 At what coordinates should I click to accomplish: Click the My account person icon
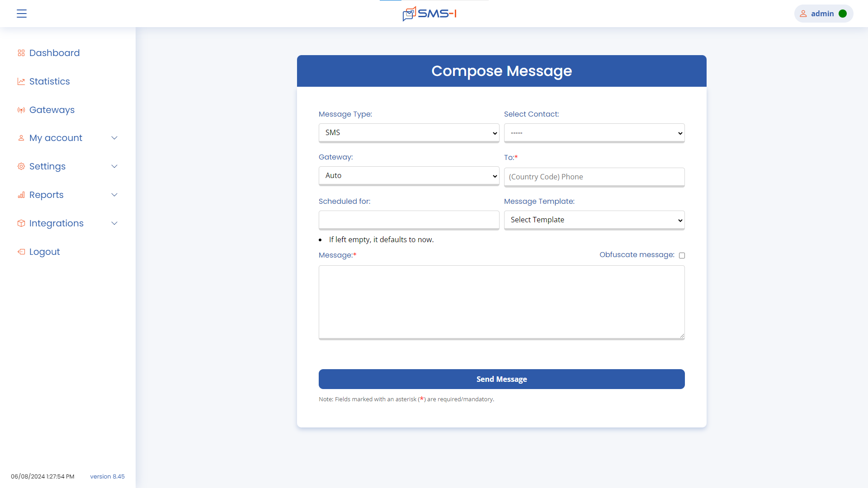pos(21,138)
